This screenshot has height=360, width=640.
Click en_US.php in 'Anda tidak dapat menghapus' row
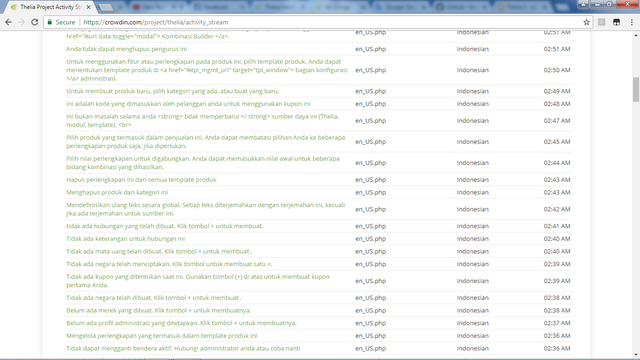click(x=370, y=49)
